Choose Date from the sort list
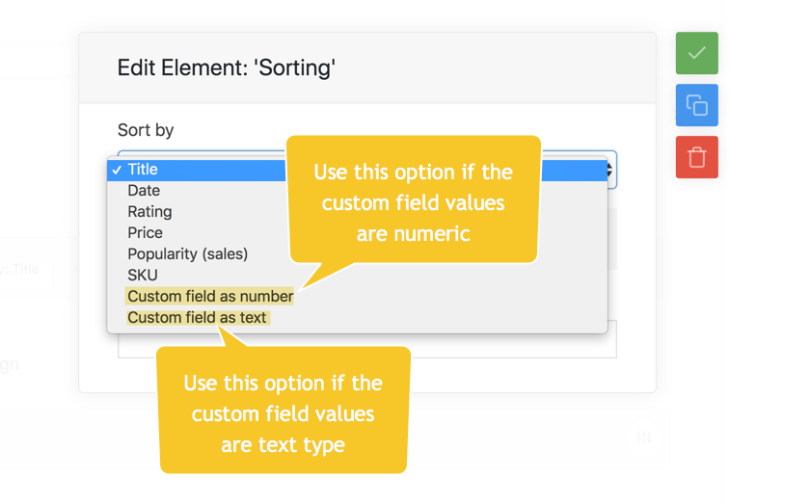Image resolution: width=812 pixels, height=504 pixels. (x=144, y=191)
